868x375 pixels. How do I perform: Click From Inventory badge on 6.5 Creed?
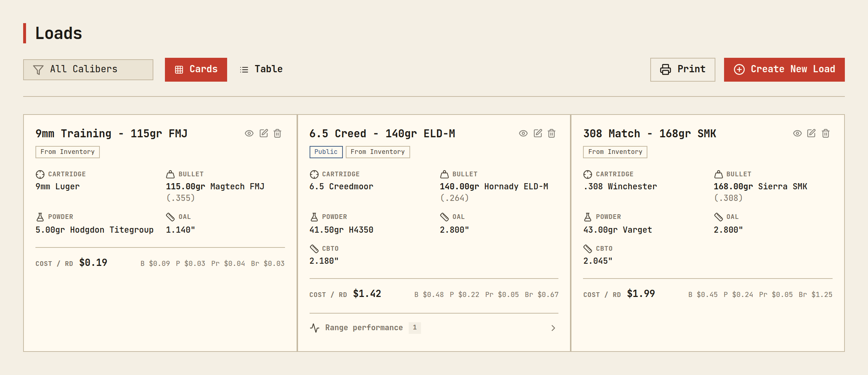pos(378,152)
